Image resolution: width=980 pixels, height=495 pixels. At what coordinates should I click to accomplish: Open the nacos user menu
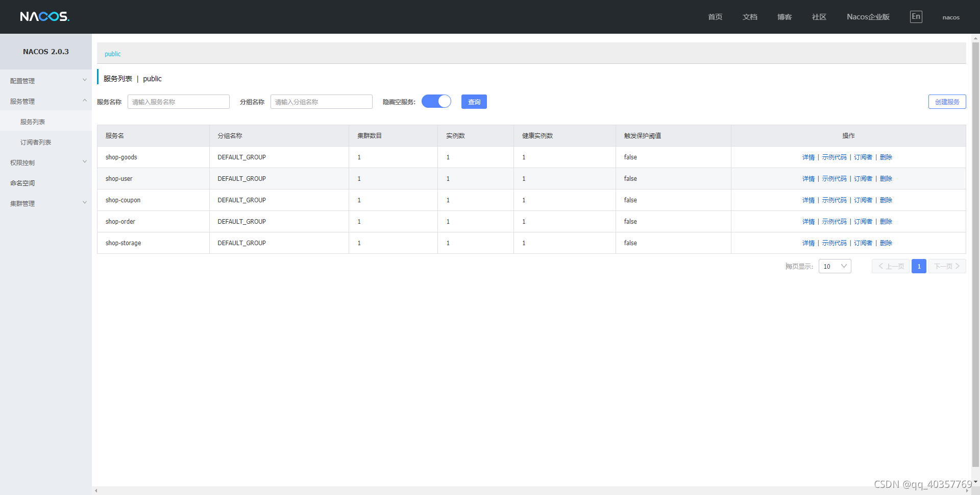pyautogui.click(x=951, y=17)
